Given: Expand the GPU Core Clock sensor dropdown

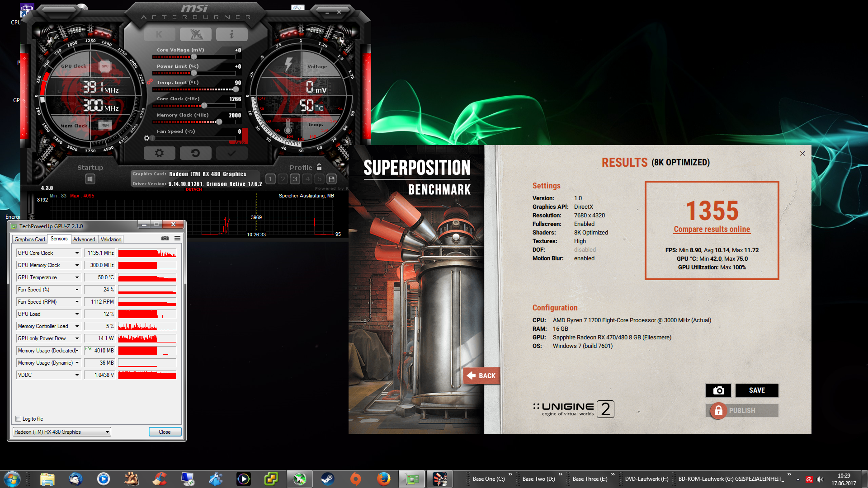Looking at the screenshot, I should (77, 253).
